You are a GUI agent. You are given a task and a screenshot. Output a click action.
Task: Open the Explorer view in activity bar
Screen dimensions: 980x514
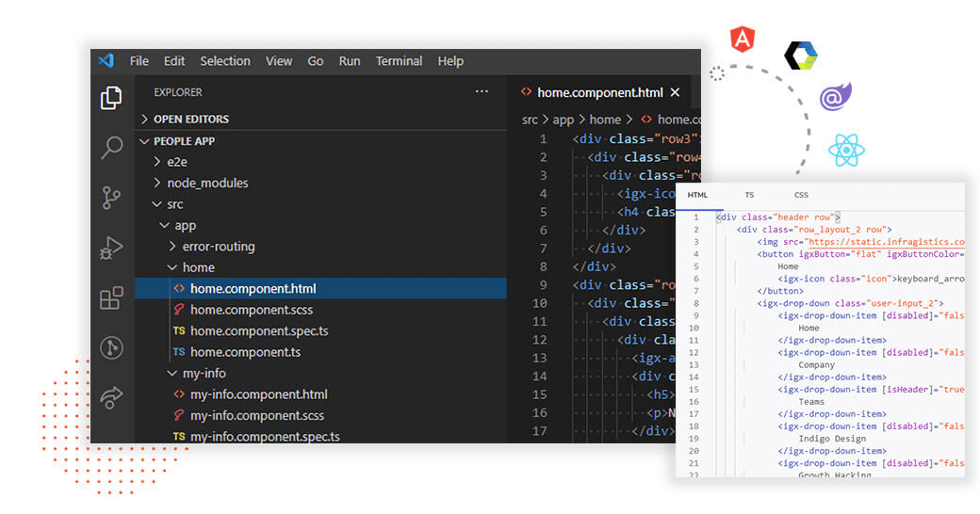tap(111, 98)
